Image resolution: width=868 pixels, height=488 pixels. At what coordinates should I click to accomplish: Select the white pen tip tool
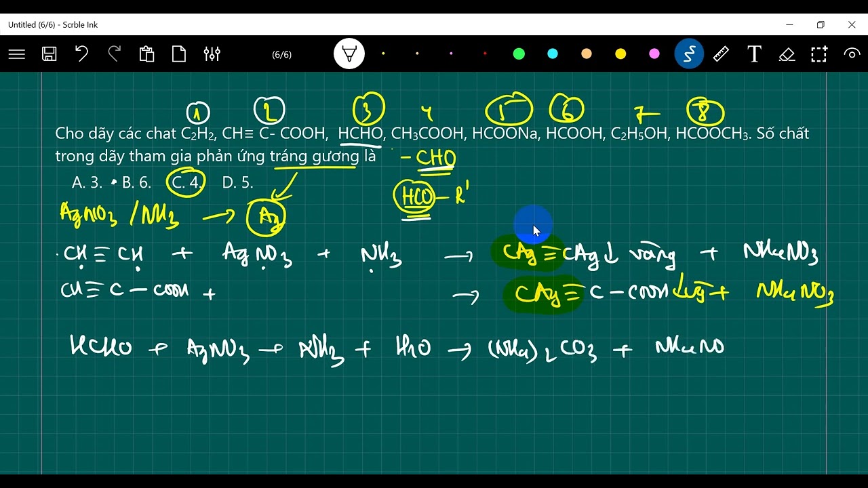pos(349,54)
